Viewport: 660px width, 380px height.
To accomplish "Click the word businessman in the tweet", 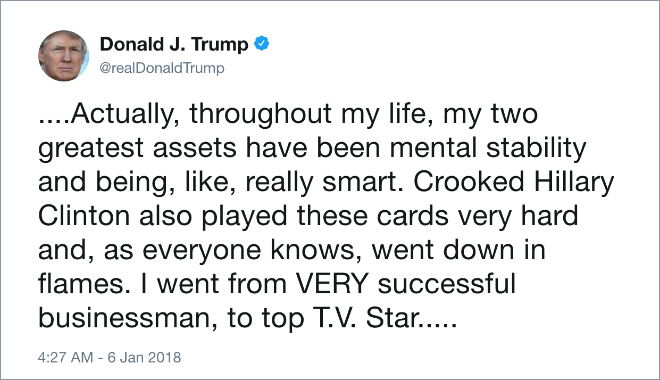I will pyautogui.click(x=124, y=317).
